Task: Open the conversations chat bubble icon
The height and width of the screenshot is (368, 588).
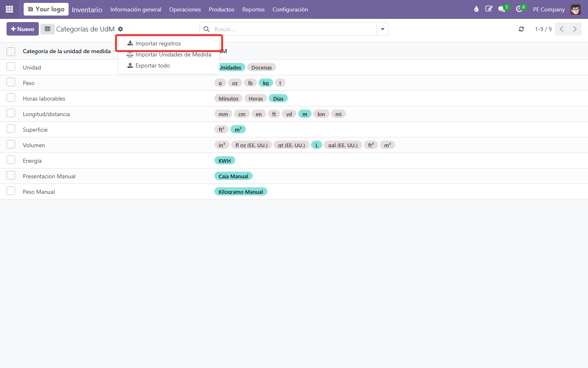Action: (502, 9)
